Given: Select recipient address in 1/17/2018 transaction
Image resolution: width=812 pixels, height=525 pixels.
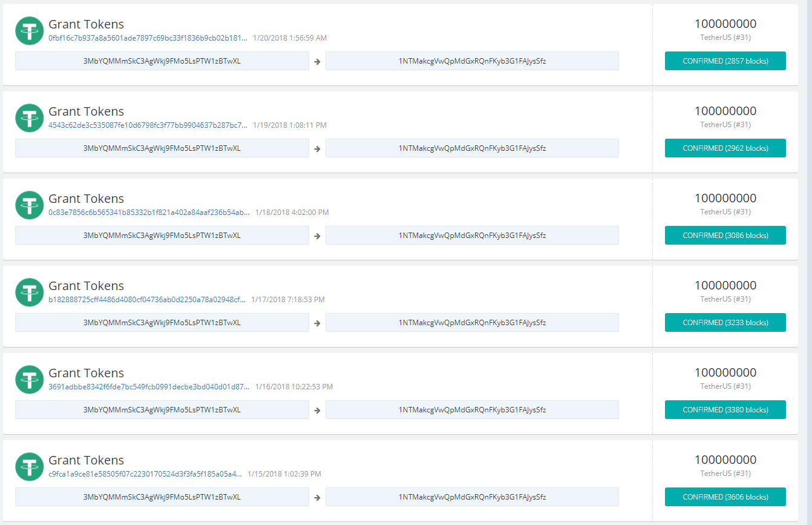Looking at the screenshot, I should coord(472,323).
